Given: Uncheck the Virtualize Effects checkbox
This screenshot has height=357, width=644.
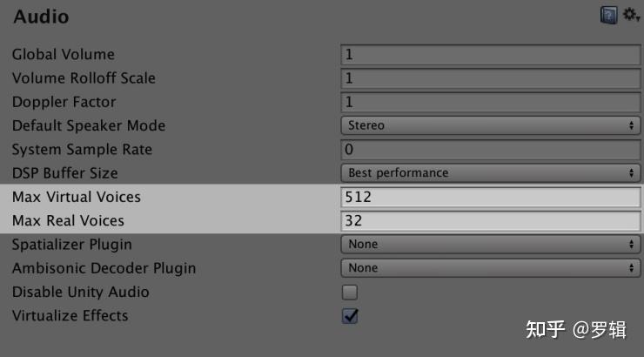Looking at the screenshot, I should (x=350, y=315).
